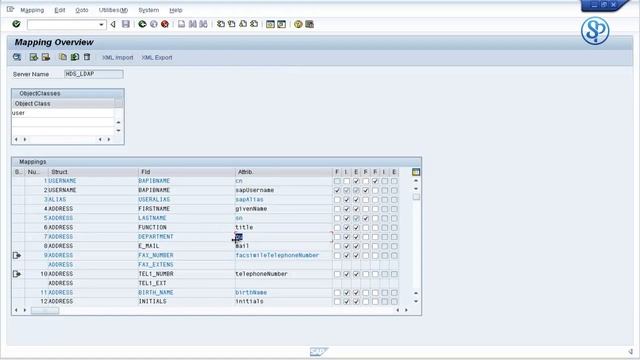Viewport: 640px width, 360px height.
Task: Click the Save diskette icon
Action: [x=126, y=24]
